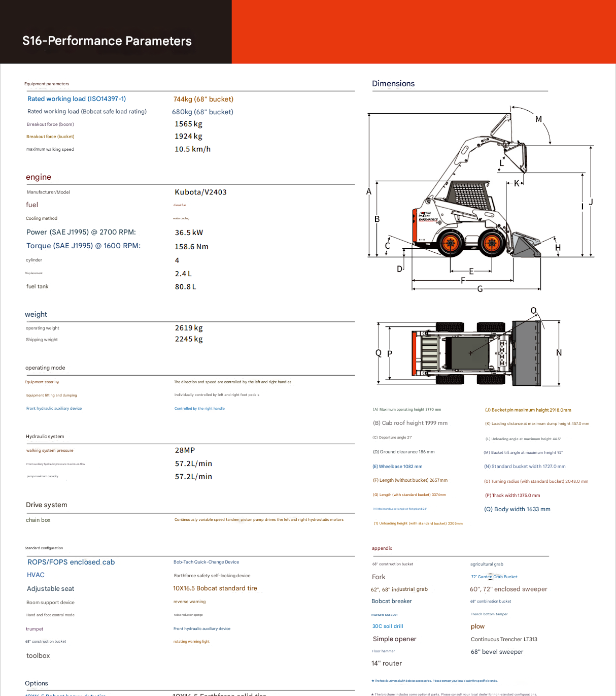Click the "appendix" heading
The image size is (616, 696).
382,548
